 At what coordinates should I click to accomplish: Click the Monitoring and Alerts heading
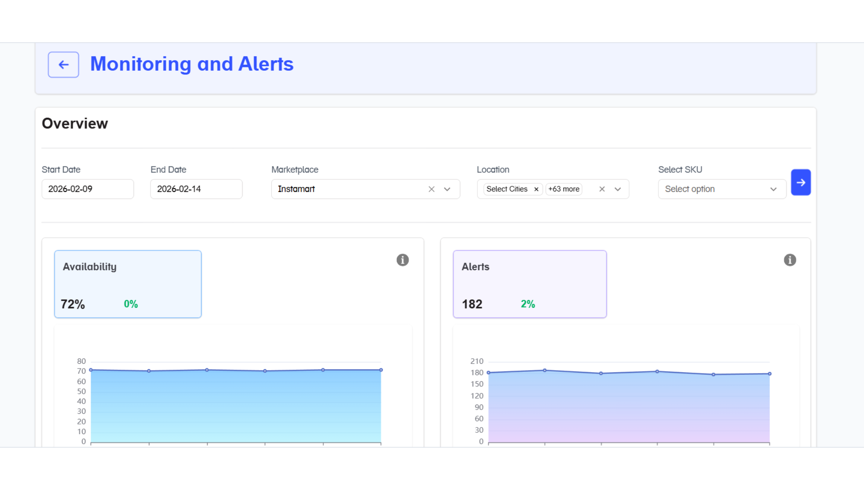pos(192,64)
